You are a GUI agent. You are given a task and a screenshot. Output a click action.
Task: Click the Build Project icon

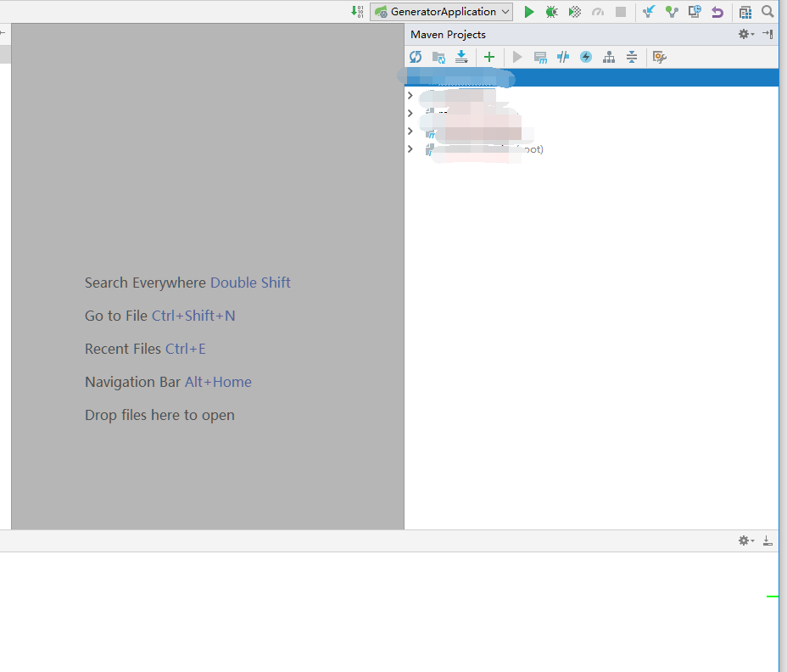pos(357,12)
